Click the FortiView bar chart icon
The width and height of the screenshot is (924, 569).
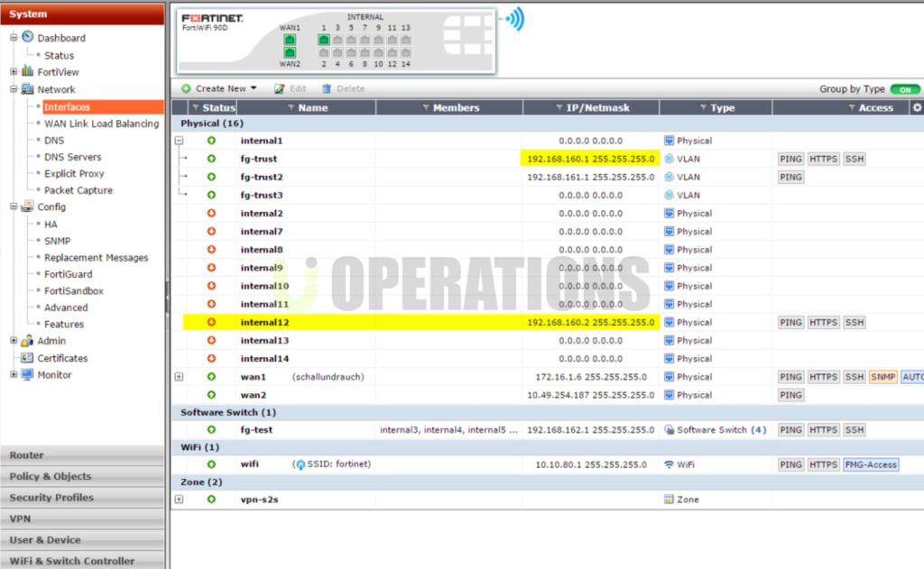[x=27, y=71]
